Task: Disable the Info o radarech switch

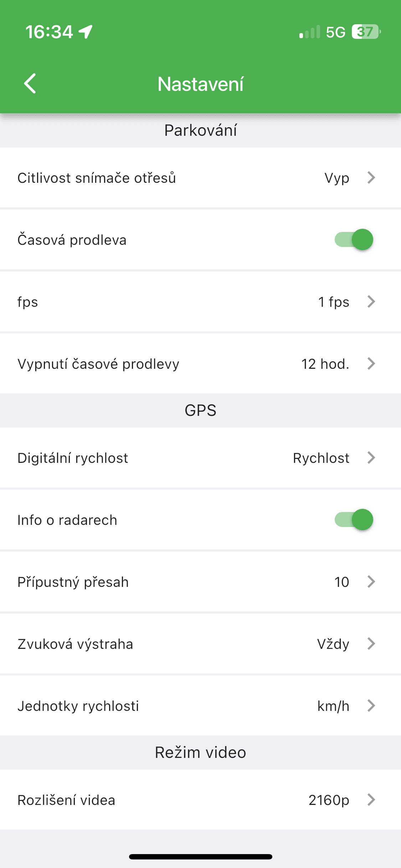Action: click(x=354, y=520)
